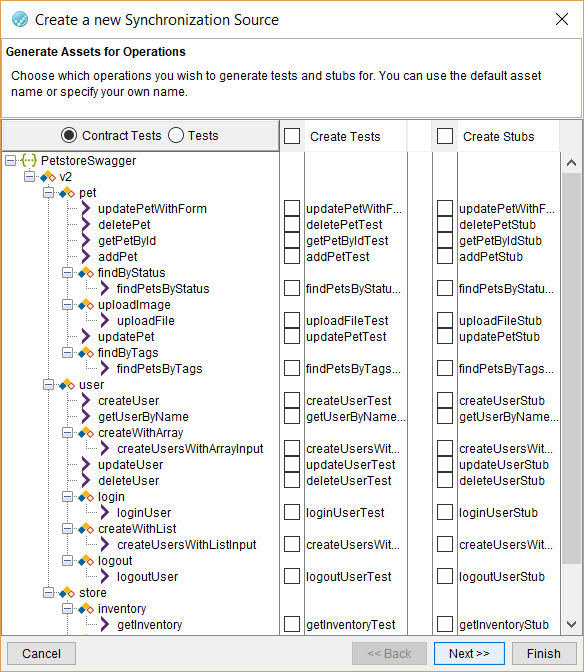Collapse the createWithList node

(x=67, y=528)
